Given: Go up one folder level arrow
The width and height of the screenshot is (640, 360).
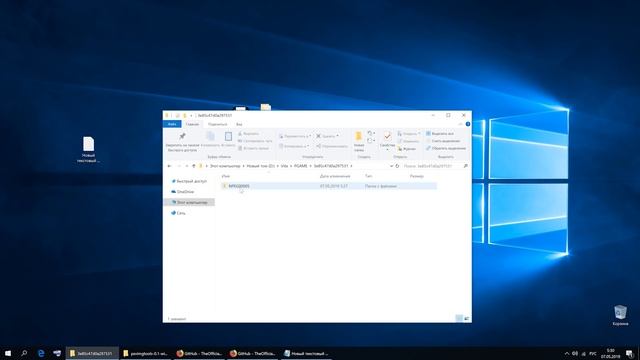Looking at the screenshot, I should coord(193,166).
